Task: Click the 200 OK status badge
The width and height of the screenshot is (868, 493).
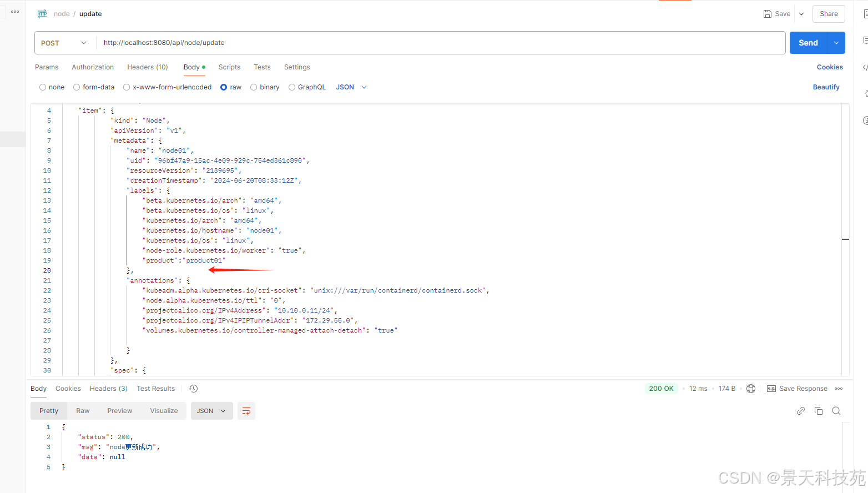Action: click(x=661, y=389)
